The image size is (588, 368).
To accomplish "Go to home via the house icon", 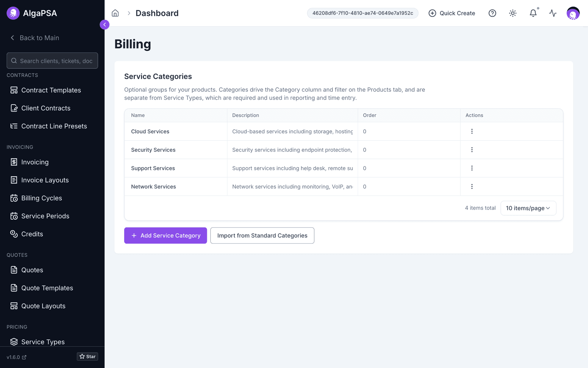I will [x=115, y=13].
